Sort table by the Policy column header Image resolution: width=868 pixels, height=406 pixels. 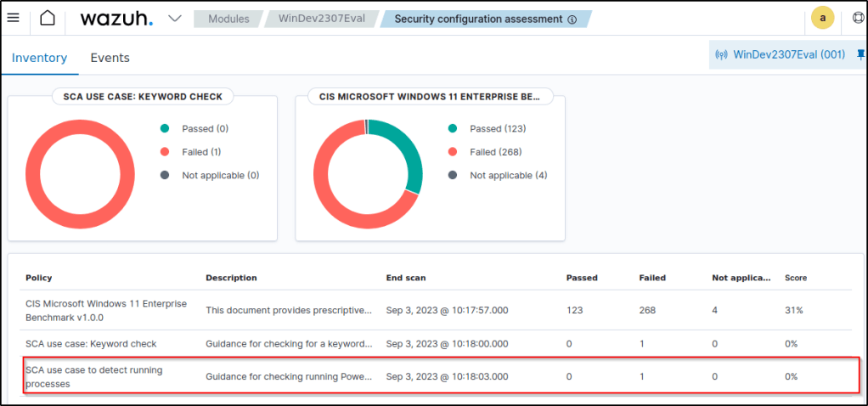(39, 278)
